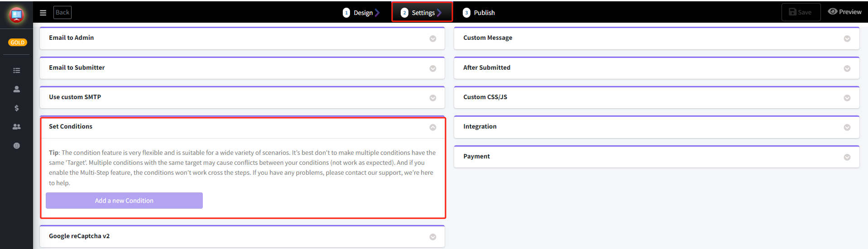Click the After Submitted heading
868x249 pixels.
(487, 67)
